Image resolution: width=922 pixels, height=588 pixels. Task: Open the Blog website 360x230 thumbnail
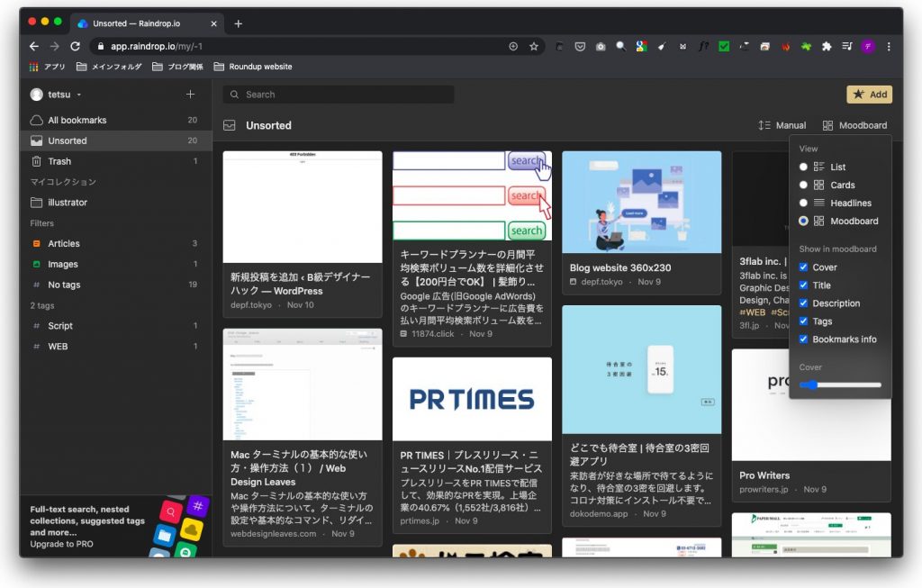pos(641,203)
